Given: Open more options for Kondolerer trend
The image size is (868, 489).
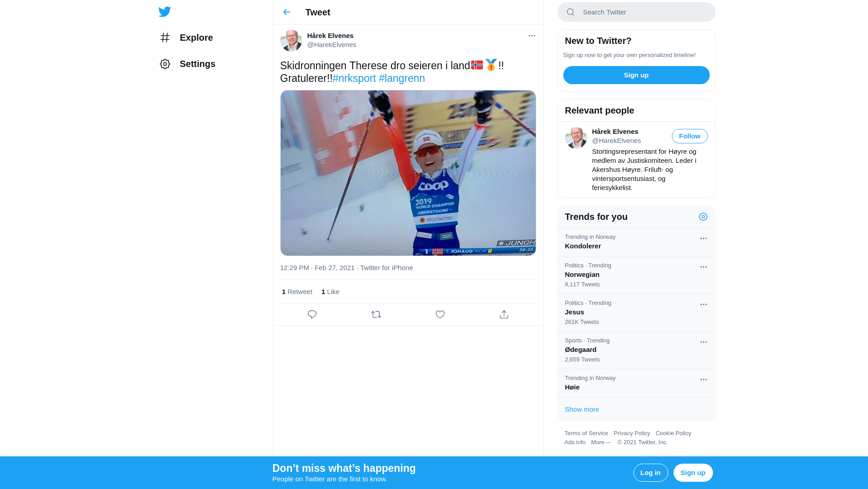Looking at the screenshot, I should pos(703,238).
